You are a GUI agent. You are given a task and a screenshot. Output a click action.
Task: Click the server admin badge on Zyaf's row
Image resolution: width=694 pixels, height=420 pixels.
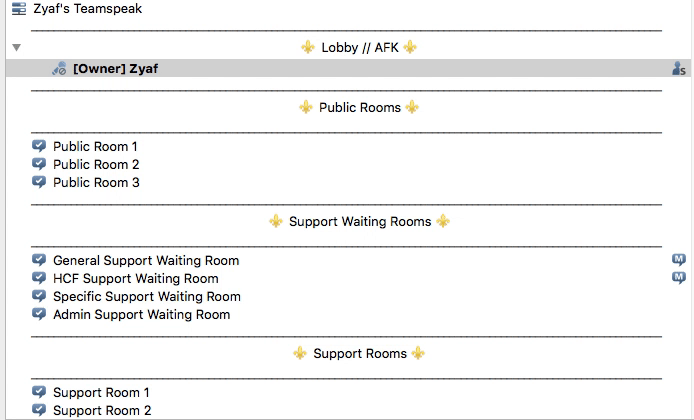point(679,69)
